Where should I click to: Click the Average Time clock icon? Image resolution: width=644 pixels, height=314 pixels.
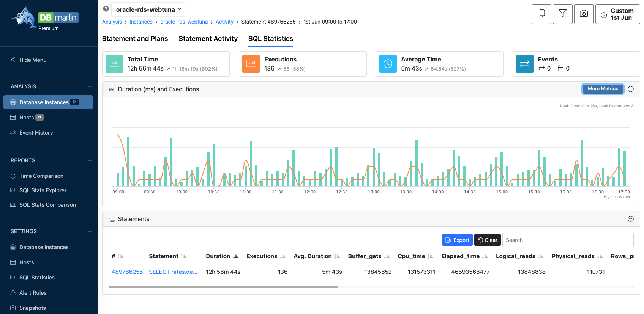point(388,64)
